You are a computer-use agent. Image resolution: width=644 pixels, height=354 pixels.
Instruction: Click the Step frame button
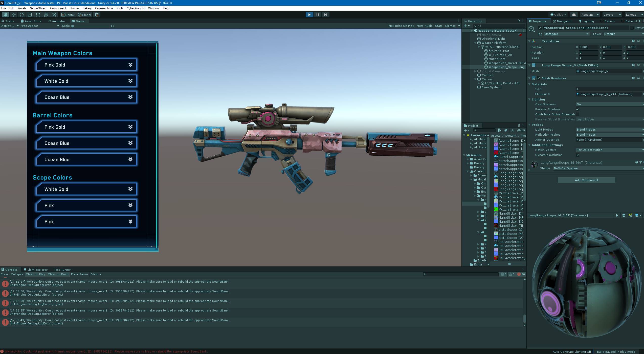coord(326,15)
